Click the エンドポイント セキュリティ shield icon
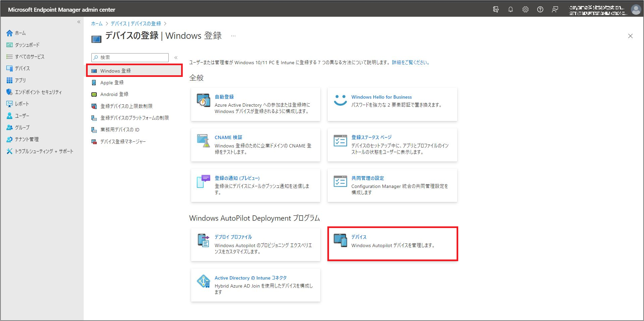Image resolution: width=644 pixels, height=321 pixels. (x=9, y=92)
